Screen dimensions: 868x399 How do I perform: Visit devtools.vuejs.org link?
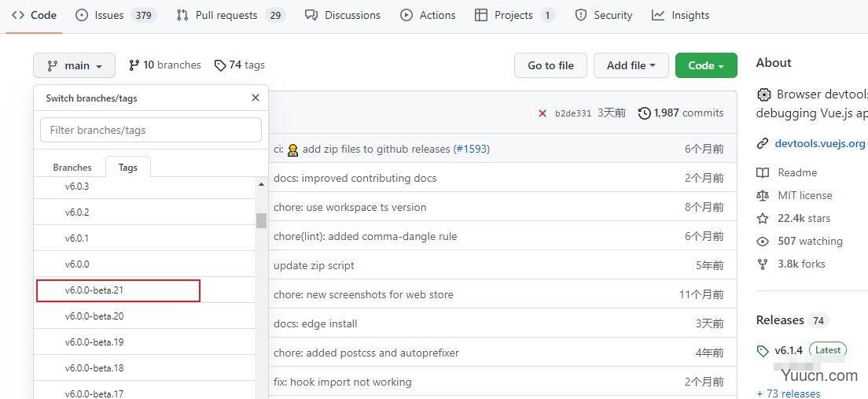(819, 143)
